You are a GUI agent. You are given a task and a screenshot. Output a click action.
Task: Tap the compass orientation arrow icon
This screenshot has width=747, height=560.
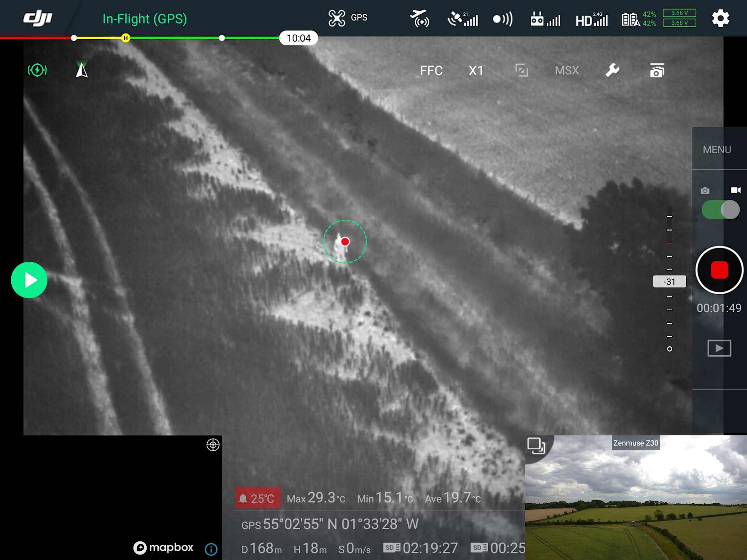[82, 70]
